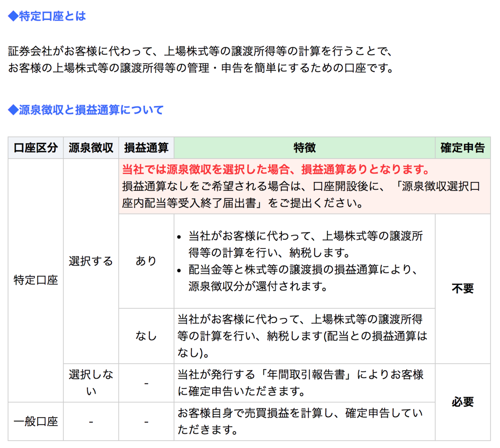Click the 選択する cell
The width and height of the screenshot is (500, 448).
91,261
